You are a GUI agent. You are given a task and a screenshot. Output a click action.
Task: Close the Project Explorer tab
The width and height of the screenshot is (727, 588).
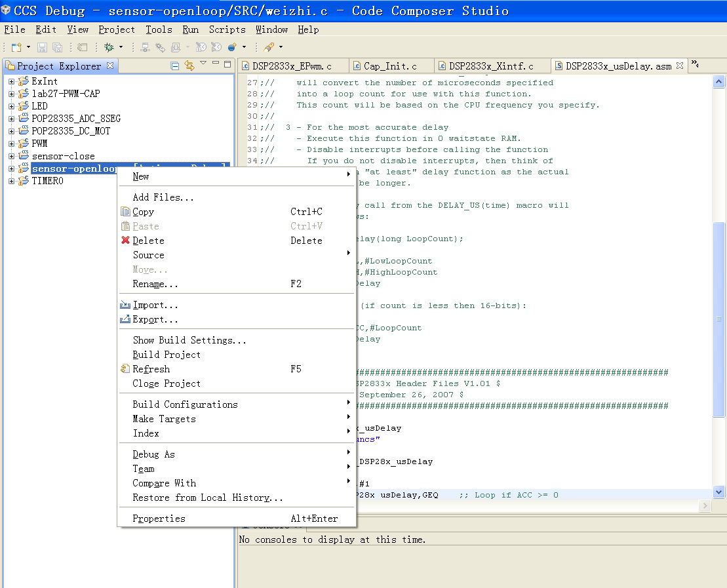(x=110, y=66)
